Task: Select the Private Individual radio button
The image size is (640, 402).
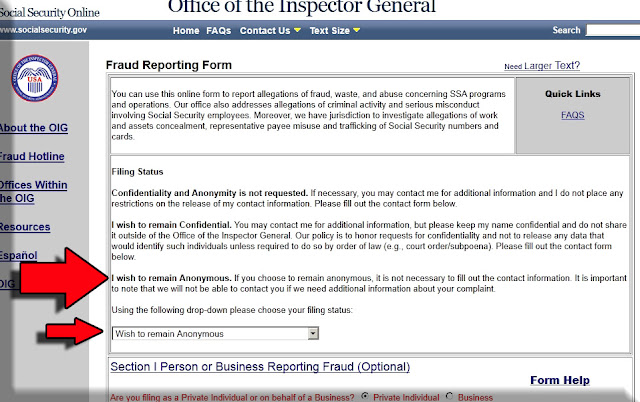Action: 365,396
